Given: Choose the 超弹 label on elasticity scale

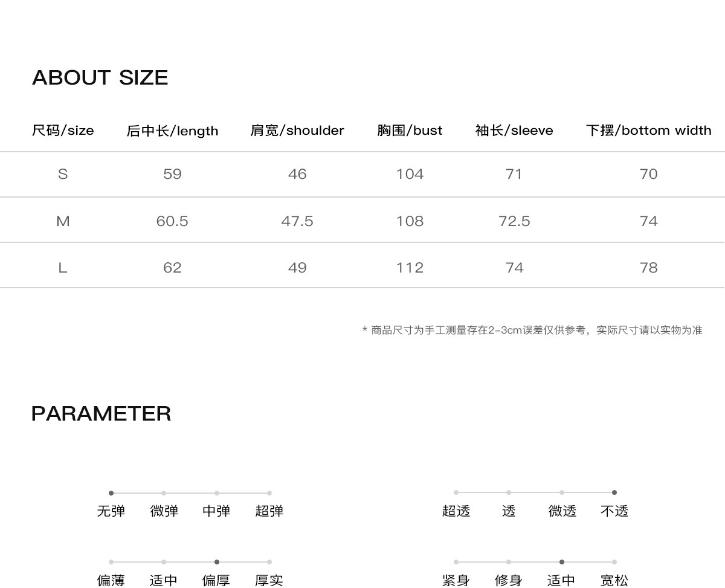Looking at the screenshot, I should [269, 511].
